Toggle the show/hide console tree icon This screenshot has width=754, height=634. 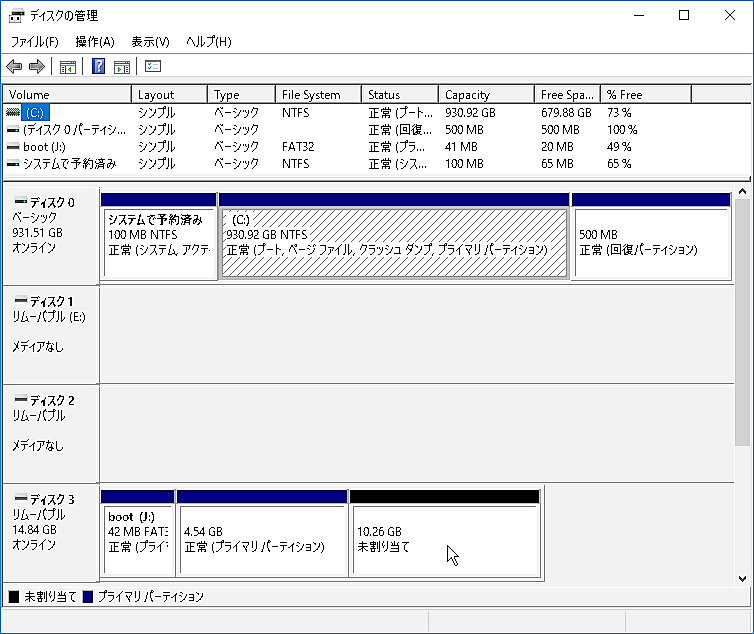point(68,67)
